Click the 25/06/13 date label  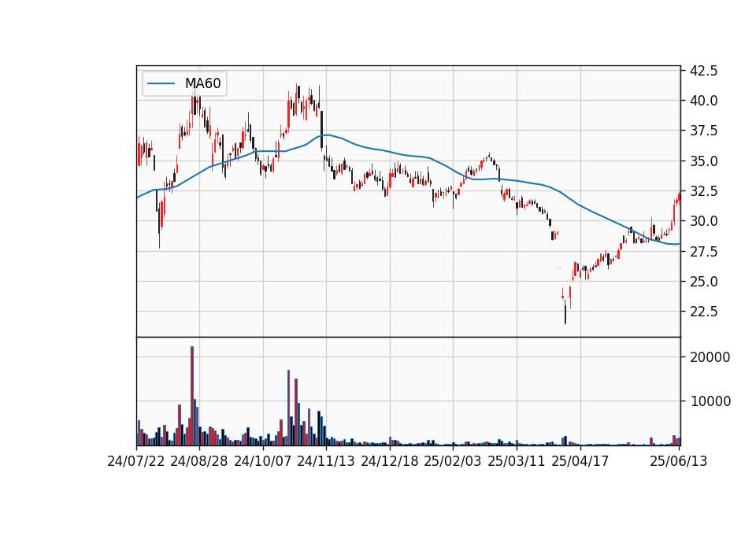click(678, 461)
